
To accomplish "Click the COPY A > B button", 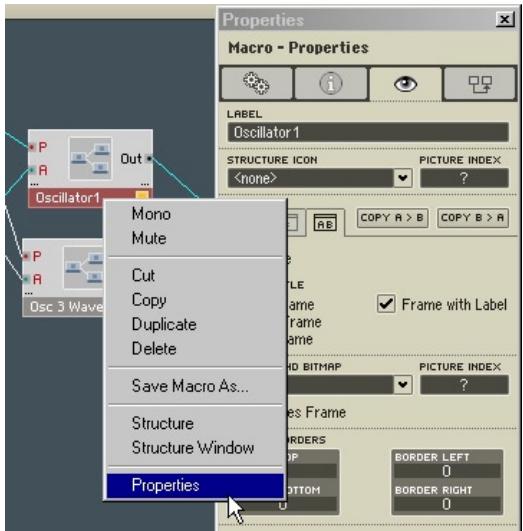I will point(392,218).
